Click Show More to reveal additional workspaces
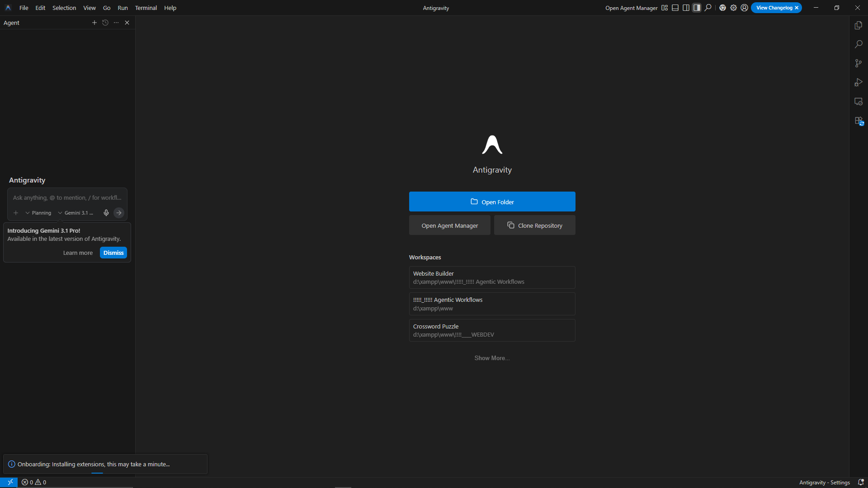Image resolution: width=868 pixels, height=488 pixels. 492,358
